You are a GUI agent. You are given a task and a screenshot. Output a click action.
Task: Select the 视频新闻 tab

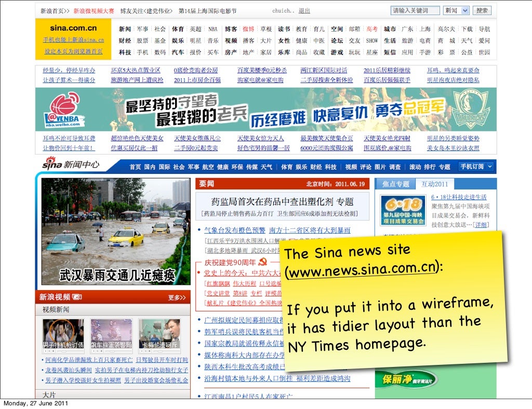pyautogui.click(x=56, y=309)
